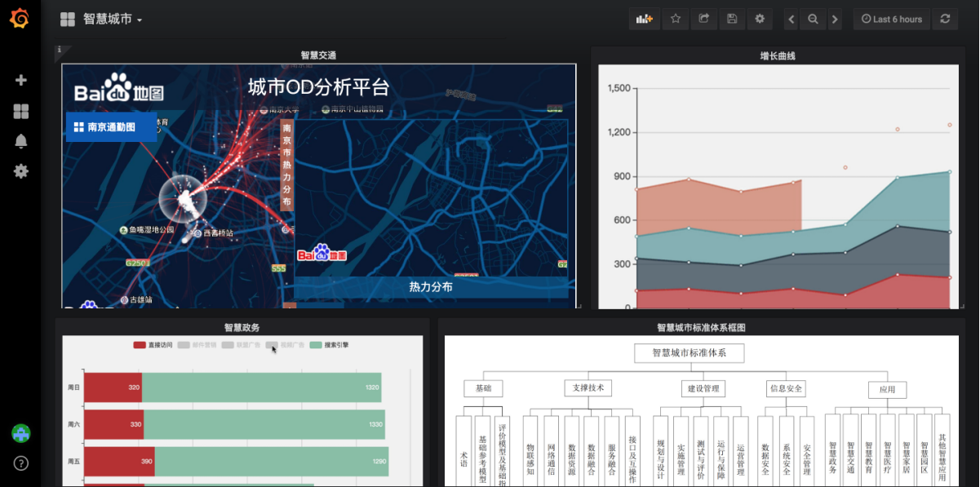Click the 支撑技术 box in the chart
Viewport: 980px width, 487px height.
pos(588,387)
